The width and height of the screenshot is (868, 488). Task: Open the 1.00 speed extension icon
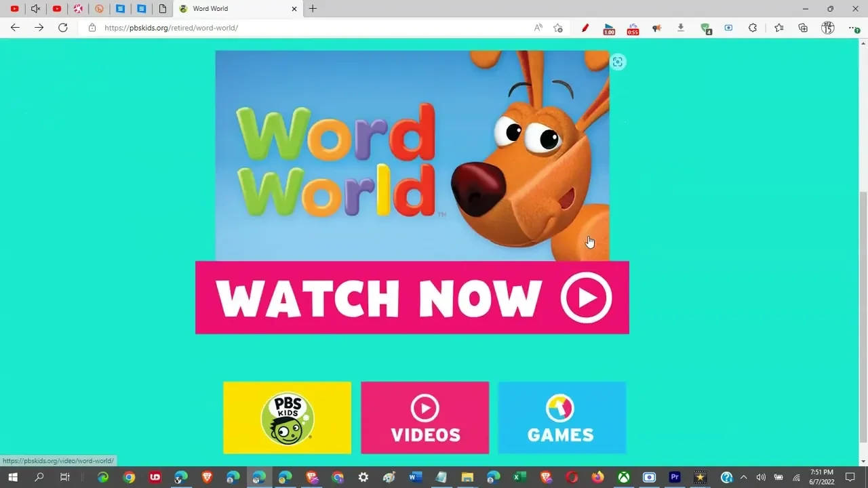coord(609,28)
